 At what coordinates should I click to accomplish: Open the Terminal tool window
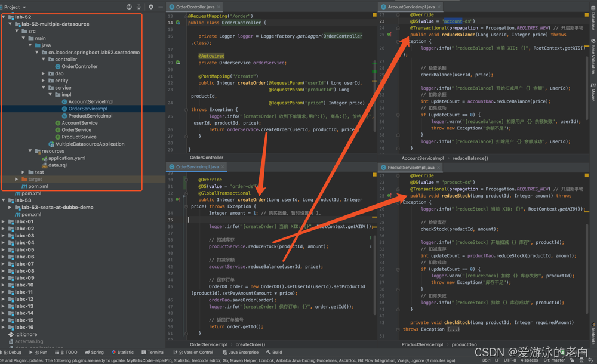(x=153, y=353)
